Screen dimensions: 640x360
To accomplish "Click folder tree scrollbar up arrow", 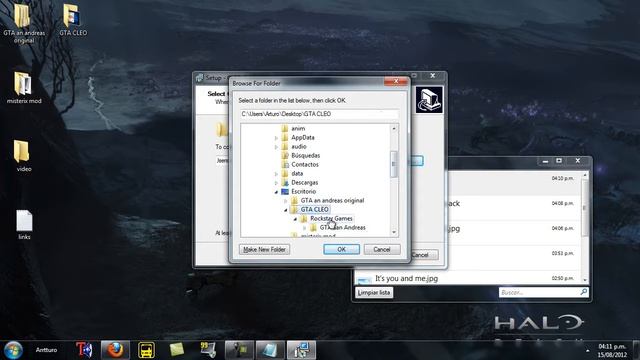I will point(394,129).
